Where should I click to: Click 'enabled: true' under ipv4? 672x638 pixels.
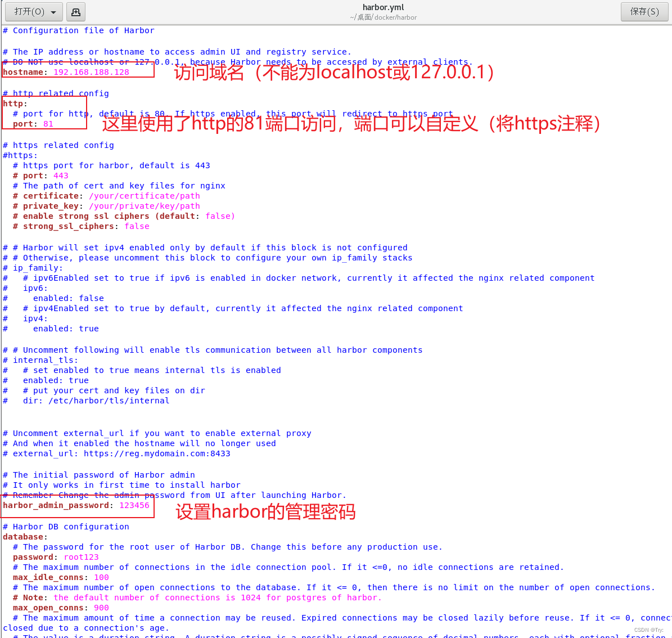pyautogui.click(x=66, y=329)
